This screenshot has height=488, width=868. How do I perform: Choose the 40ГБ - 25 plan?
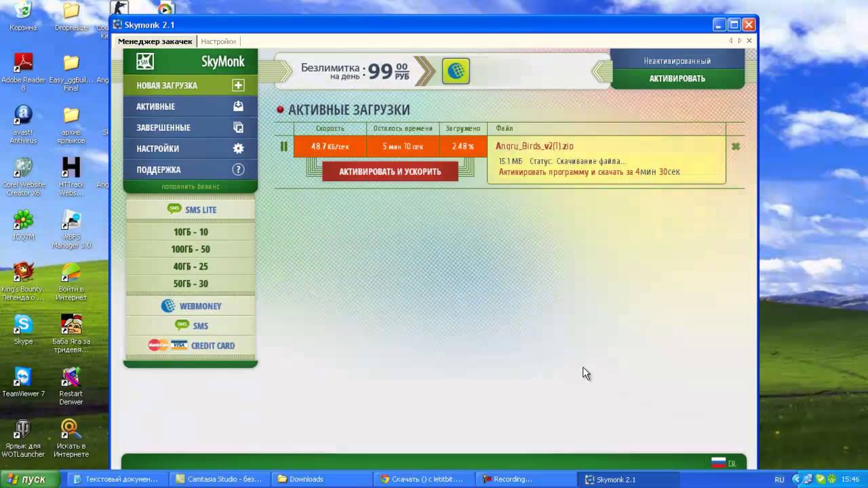tap(191, 266)
